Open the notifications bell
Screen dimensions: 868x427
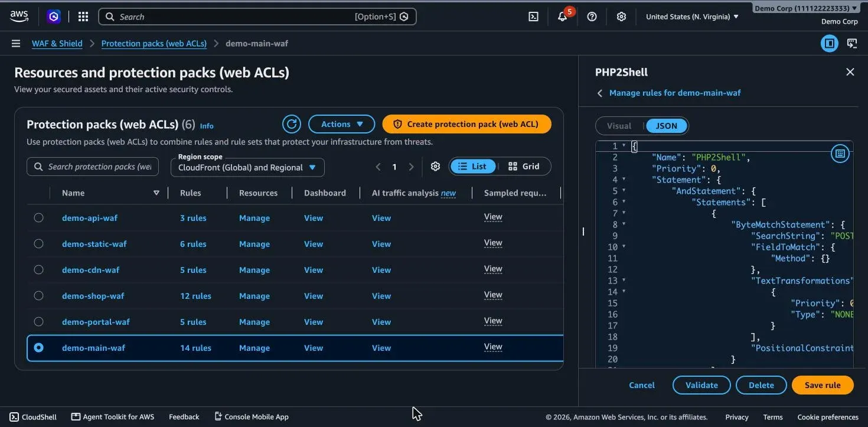click(x=563, y=17)
